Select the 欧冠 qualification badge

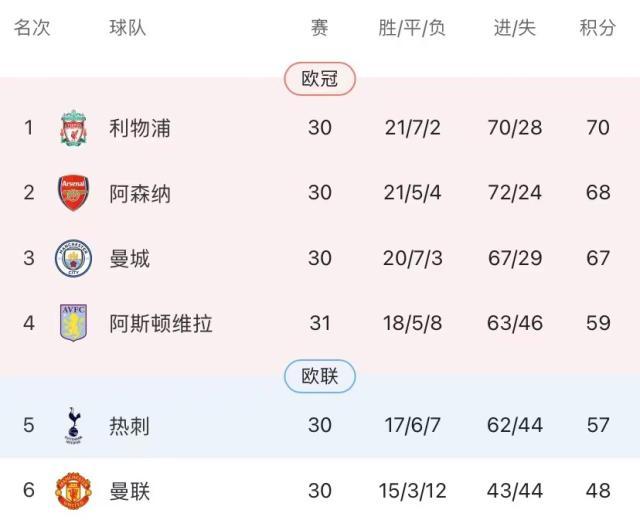pyautogui.click(x=320, y=79)
